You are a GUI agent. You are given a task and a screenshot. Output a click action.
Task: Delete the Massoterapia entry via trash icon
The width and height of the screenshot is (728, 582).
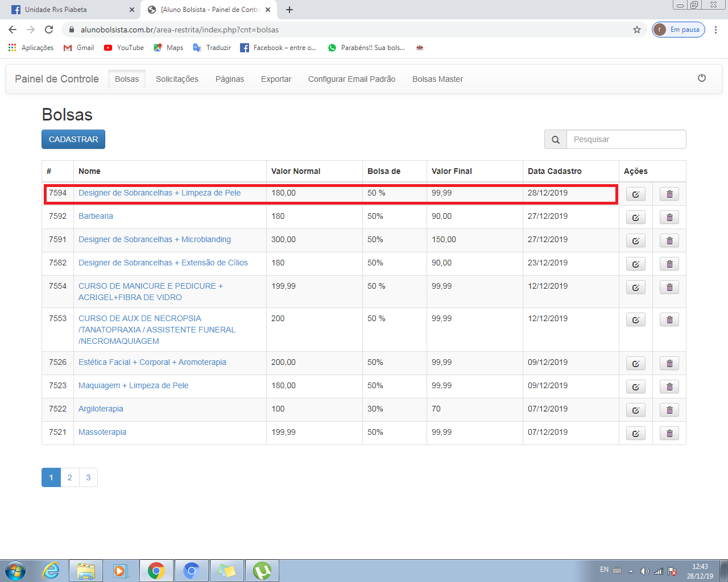(x=669, y=434)
